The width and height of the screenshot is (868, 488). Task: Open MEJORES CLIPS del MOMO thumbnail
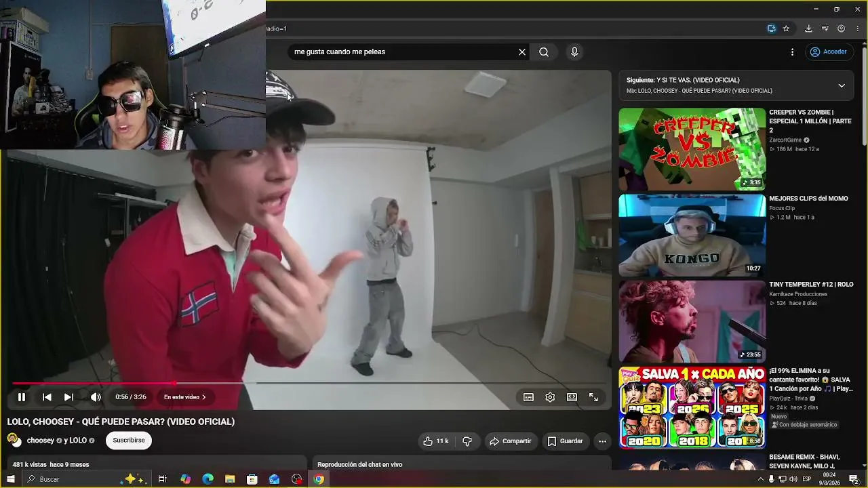[692, 235]
